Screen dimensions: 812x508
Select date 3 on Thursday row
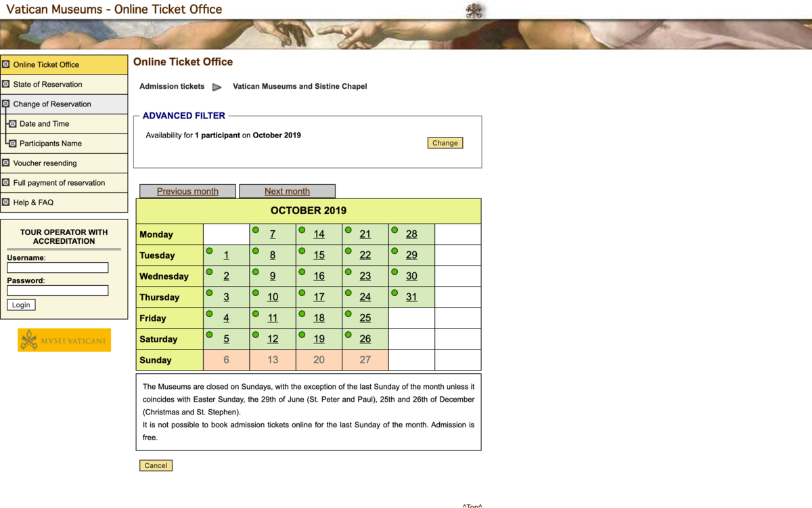226,297
